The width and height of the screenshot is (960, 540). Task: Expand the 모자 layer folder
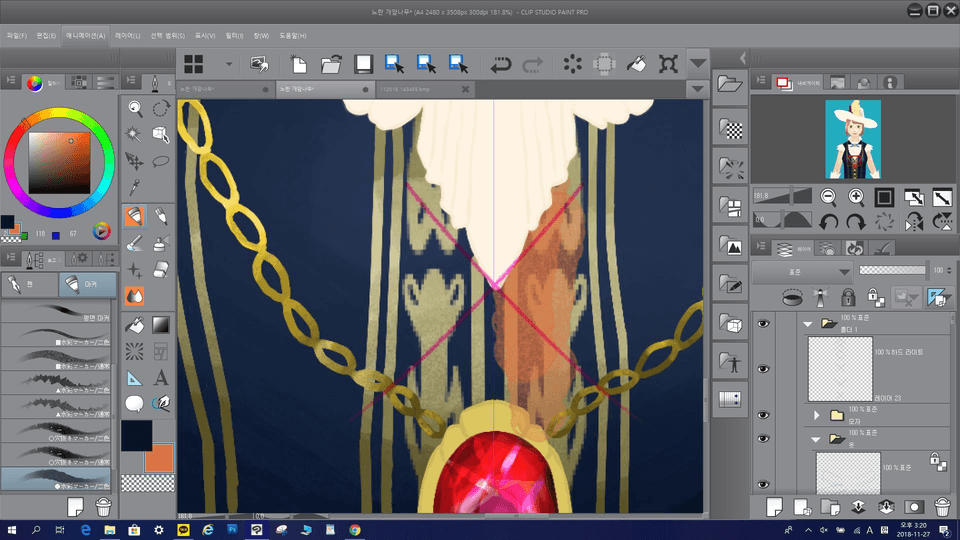point(816,415)
